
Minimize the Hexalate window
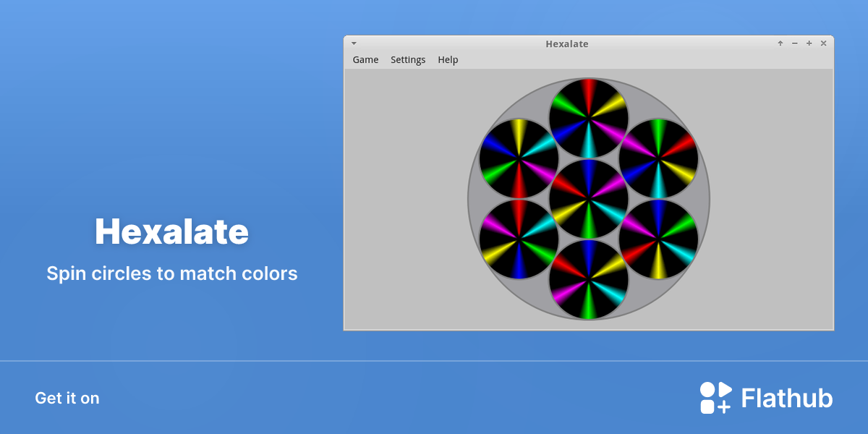(x=795, y=43)
